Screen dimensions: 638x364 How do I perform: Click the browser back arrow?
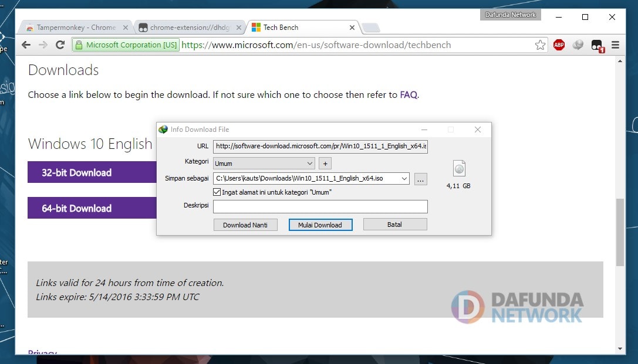point(26,45)
